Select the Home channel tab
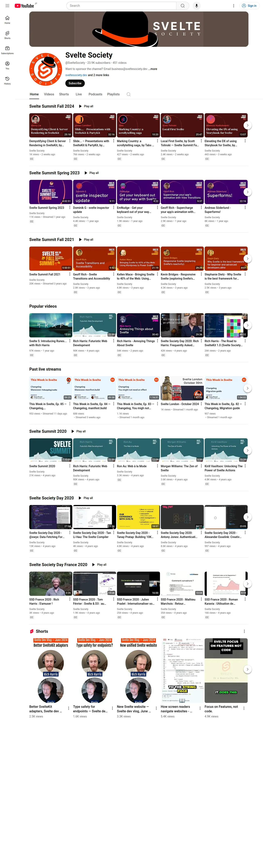The image size is (263, 868). pos(34,94)
